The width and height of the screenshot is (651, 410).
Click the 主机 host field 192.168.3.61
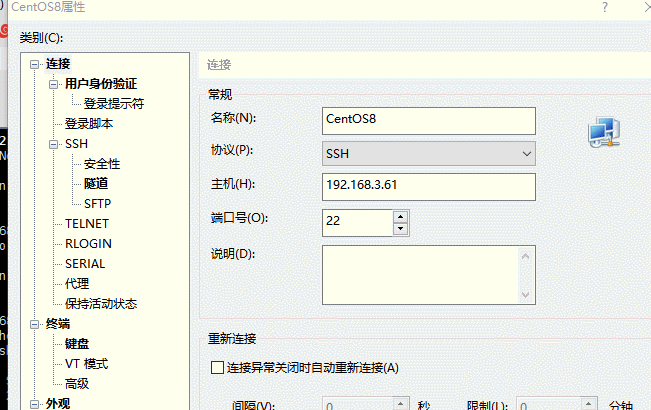tap(429, 187)
